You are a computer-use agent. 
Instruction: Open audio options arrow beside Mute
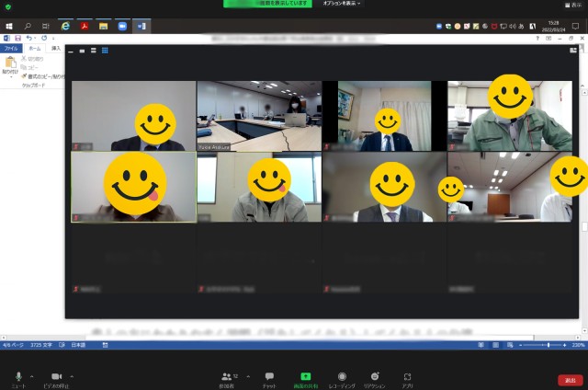[31, 376]
